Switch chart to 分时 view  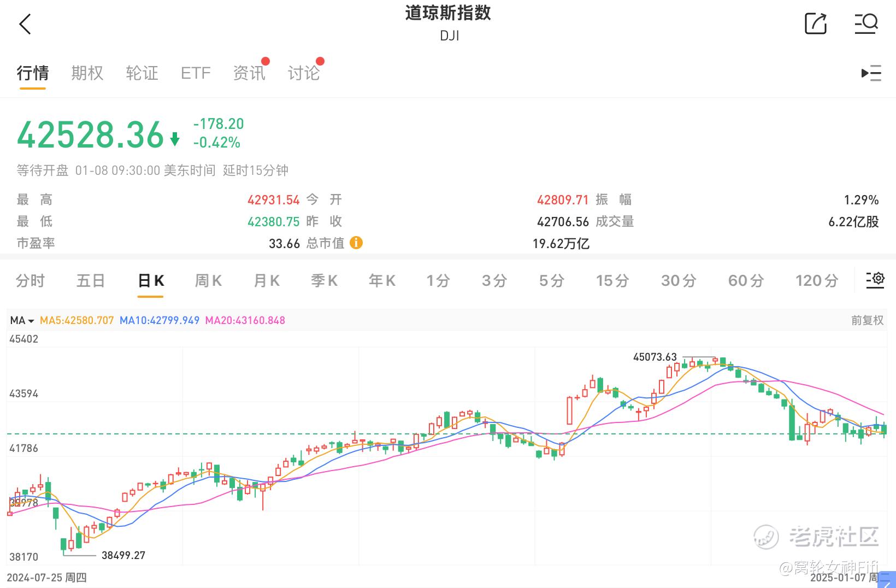pos(30,281)
